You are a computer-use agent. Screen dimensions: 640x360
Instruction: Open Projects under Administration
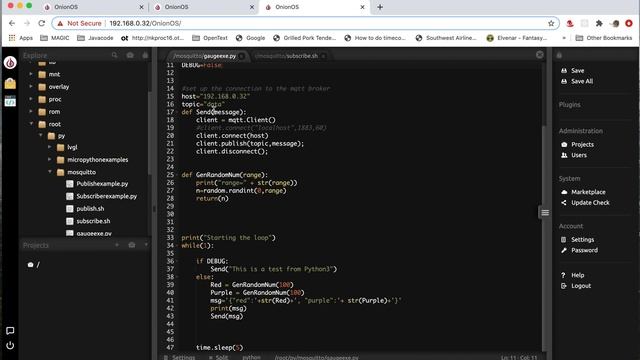(x=582, y=144)
